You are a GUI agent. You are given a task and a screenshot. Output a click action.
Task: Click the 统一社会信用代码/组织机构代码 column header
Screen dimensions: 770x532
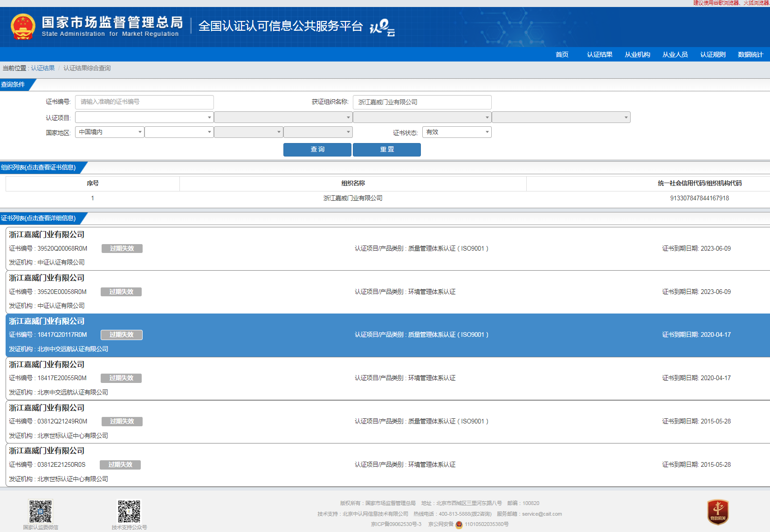[x=700, y=184]
